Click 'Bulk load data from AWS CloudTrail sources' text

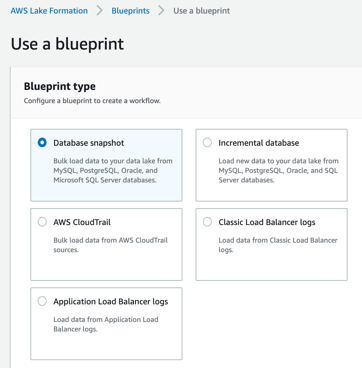[111, 245]
